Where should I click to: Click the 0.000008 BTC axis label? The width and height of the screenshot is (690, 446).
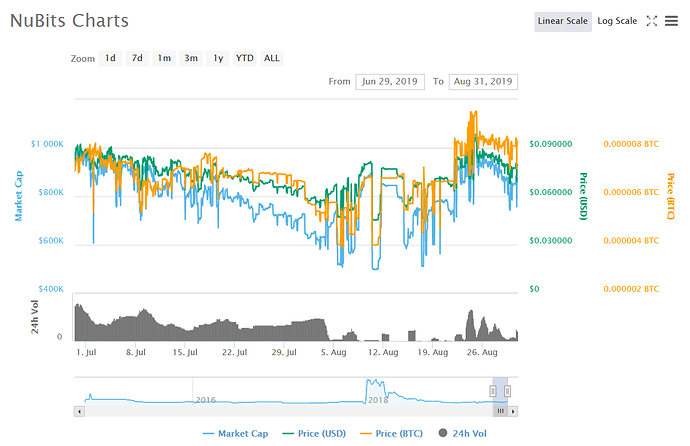point(631,144)
